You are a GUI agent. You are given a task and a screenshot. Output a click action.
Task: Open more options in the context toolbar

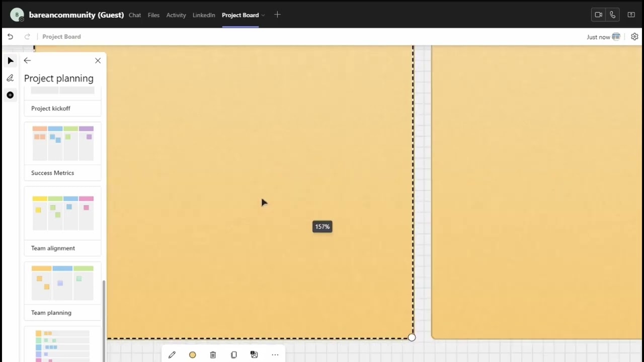(275, 355)
